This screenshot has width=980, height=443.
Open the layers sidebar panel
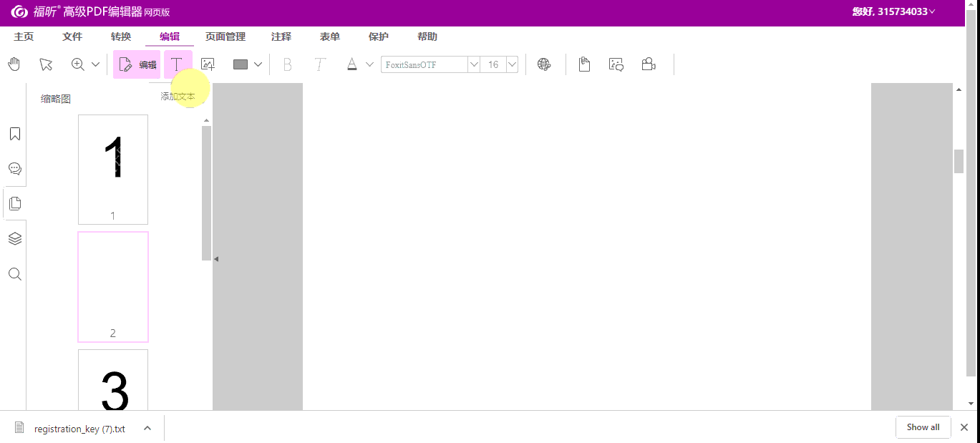[14, 238]
